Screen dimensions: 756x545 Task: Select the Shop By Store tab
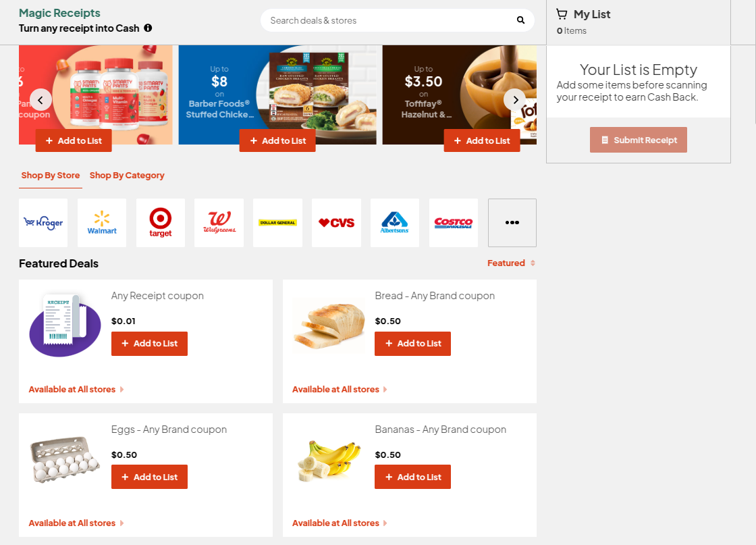click(51, 176)
